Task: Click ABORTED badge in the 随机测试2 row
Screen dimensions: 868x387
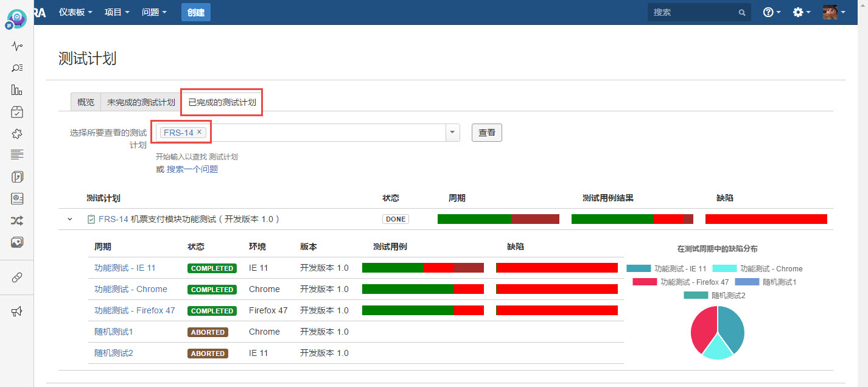Action: point(208,354)
